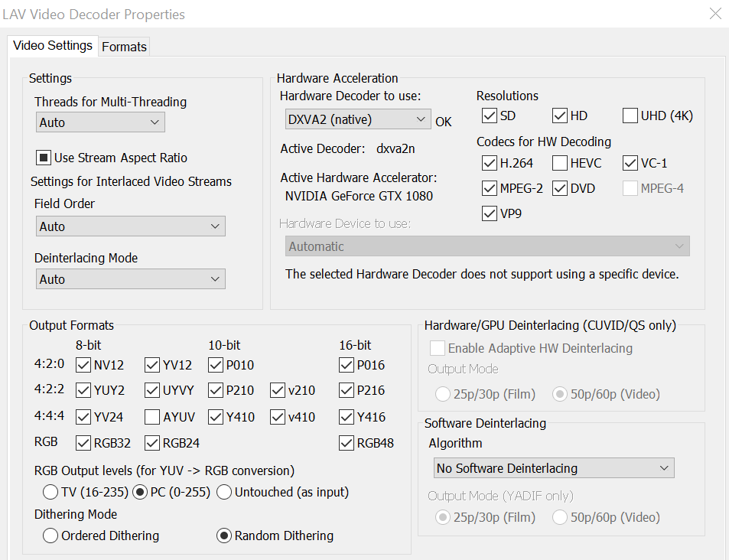Viewport: 729px width, 560px height.
Task: Select the Video Settings tab
Action: 53,45
